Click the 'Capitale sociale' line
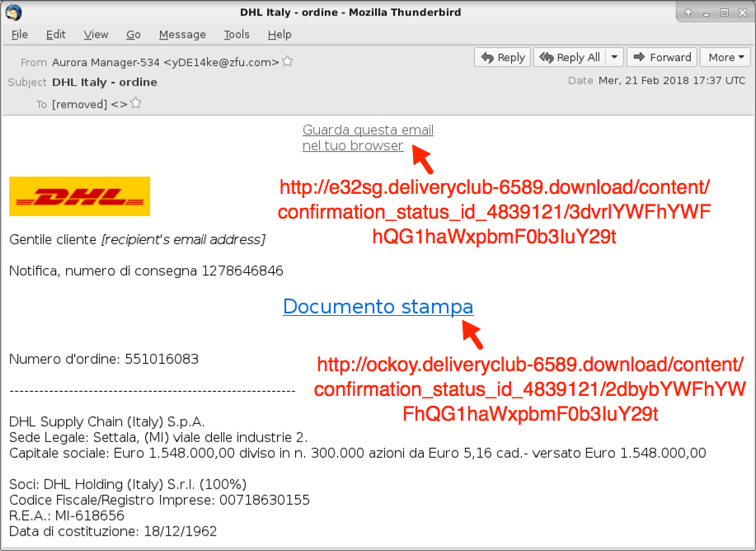 (x=358, y=453)
